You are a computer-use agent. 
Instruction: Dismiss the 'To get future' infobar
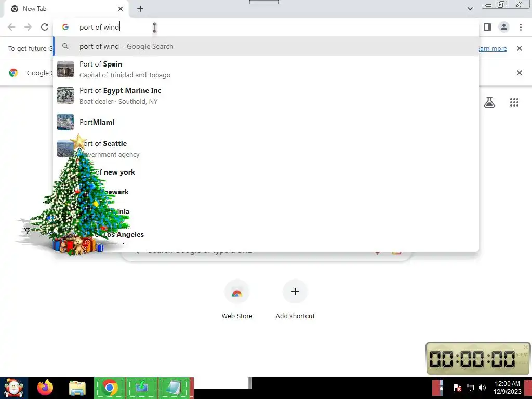click(519, 48)
